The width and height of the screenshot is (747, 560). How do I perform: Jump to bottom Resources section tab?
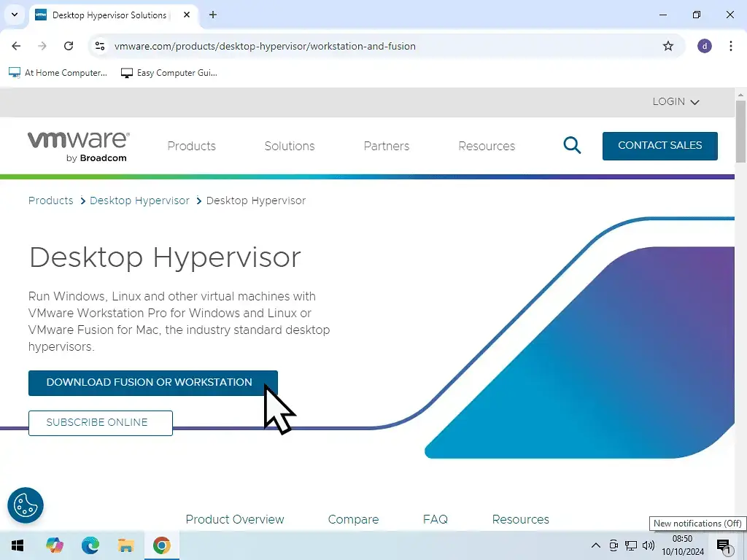click(x=521, y=519)
